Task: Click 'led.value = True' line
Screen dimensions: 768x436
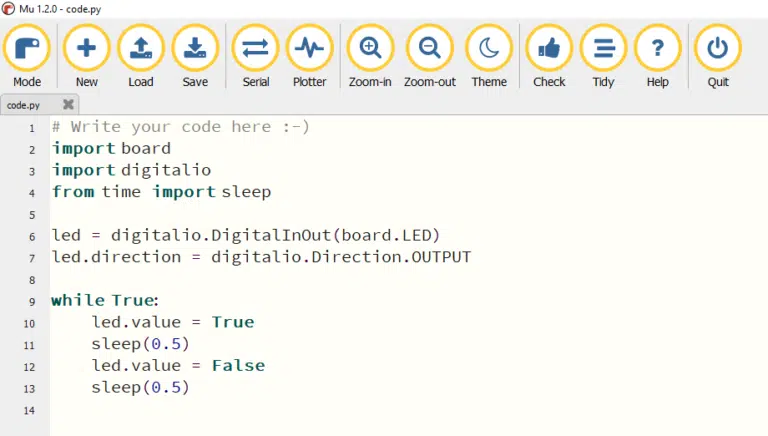Action: pos(173,322)
